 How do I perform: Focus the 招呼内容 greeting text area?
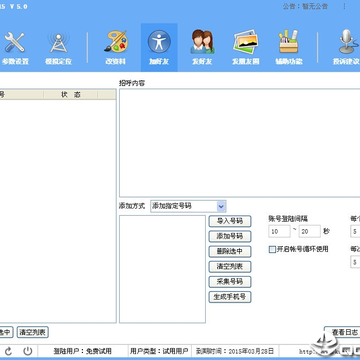click(239, 143)
